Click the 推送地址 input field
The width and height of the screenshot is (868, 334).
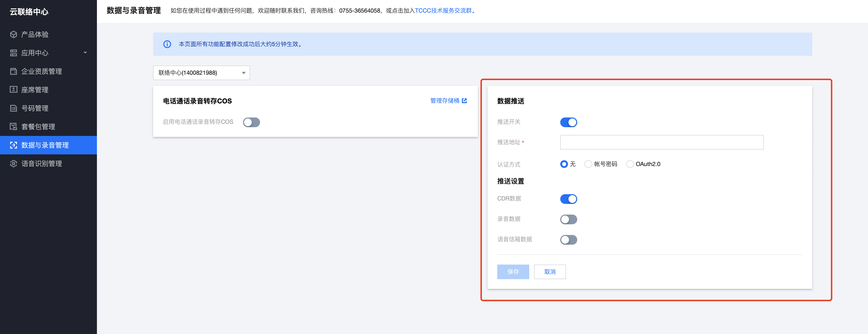click(x=662, y=142)
